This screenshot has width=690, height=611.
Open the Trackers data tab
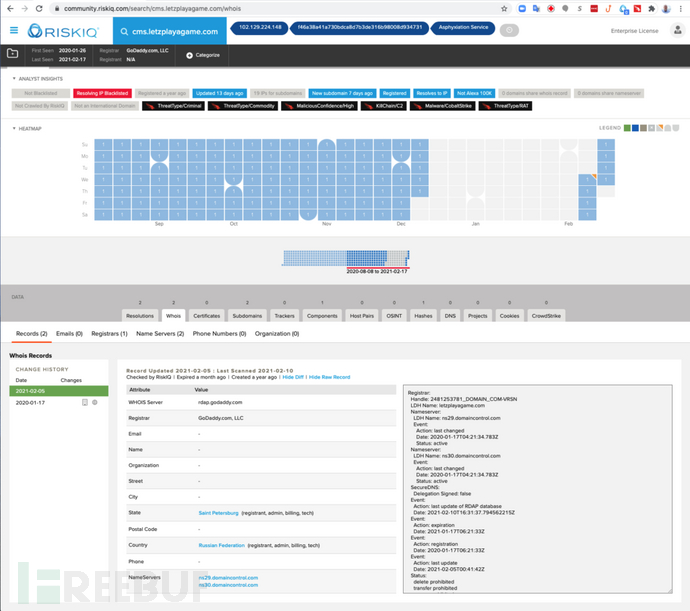pos(285,316)
